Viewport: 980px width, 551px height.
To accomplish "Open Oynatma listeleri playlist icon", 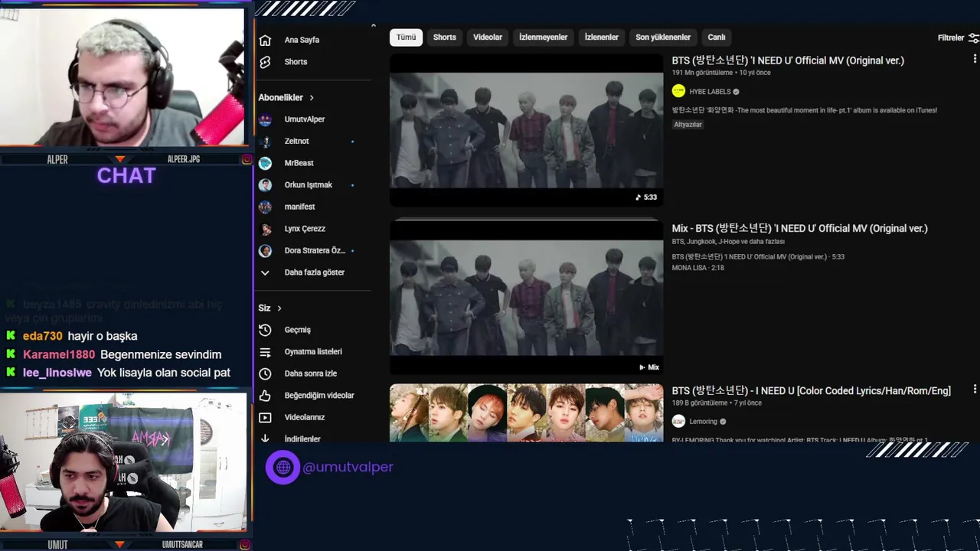I will tap(265, 352).
